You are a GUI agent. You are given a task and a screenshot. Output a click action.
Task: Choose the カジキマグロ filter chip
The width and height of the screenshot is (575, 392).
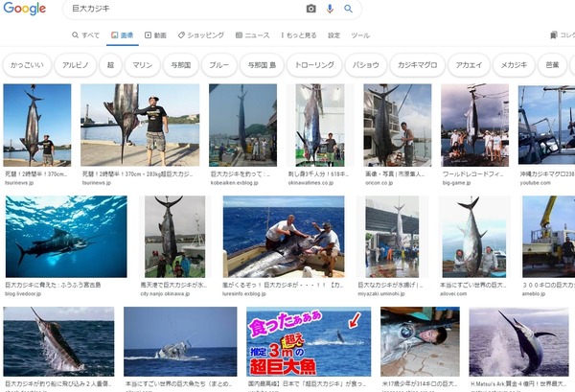(417, 65)
